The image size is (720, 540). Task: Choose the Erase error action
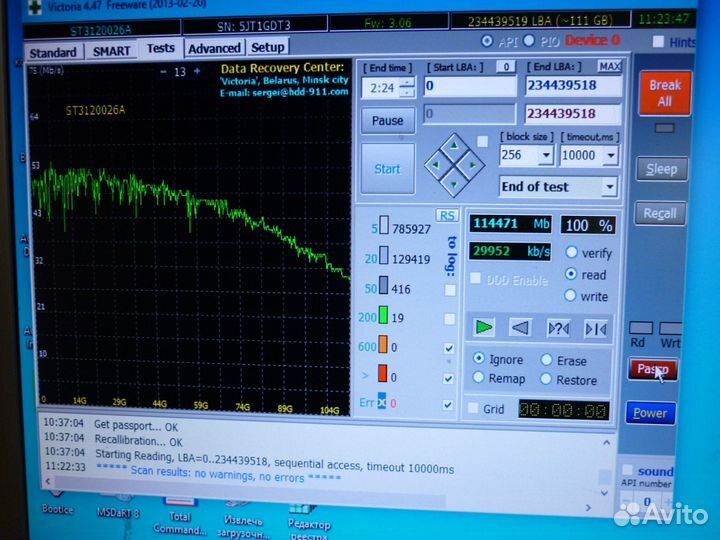pyautogui.click(x=546, y=360)
